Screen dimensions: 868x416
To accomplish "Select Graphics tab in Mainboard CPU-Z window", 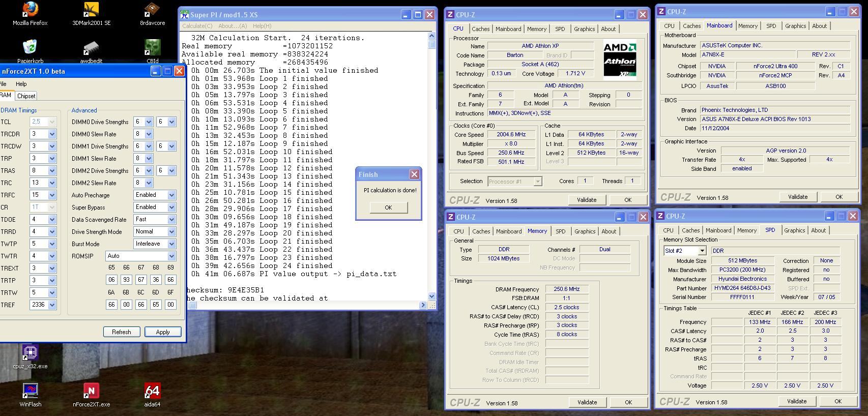I will 795,26.
